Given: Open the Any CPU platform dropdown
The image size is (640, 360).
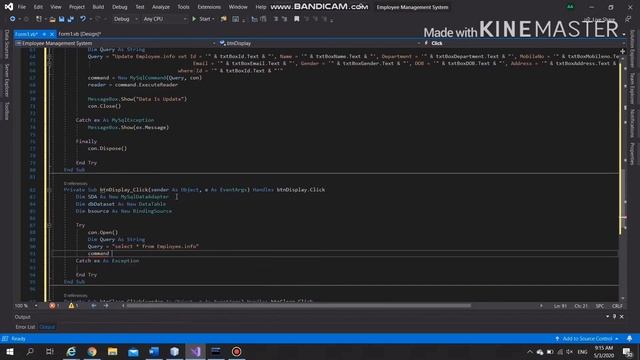Looking at the screenshot, I should (164, 19).
